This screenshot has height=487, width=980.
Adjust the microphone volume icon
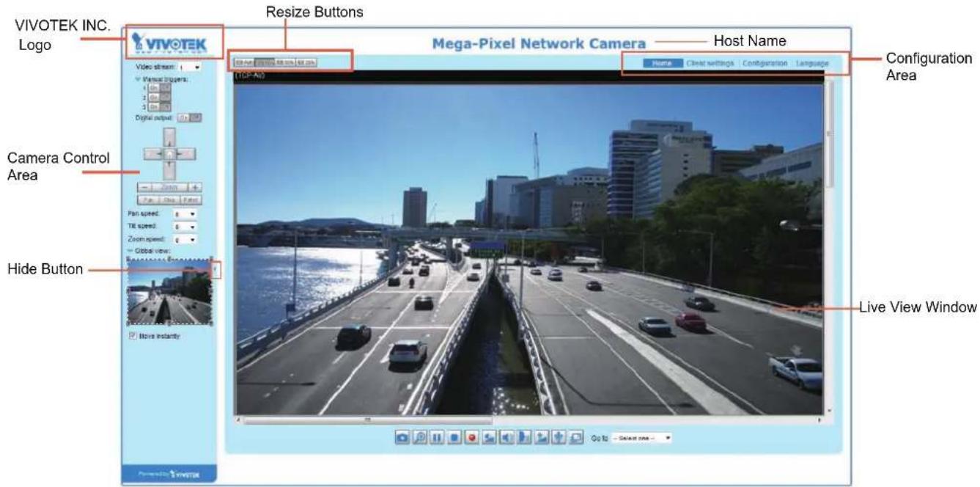coord(540,437)
